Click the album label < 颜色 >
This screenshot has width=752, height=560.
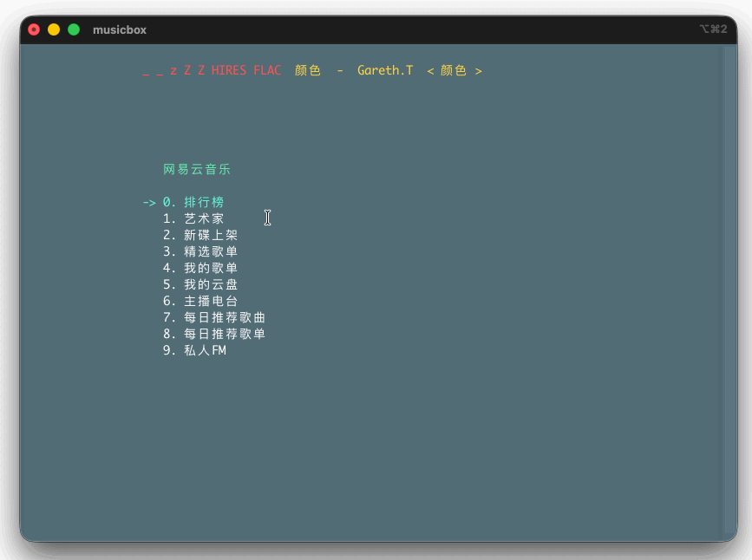[454, 70]
